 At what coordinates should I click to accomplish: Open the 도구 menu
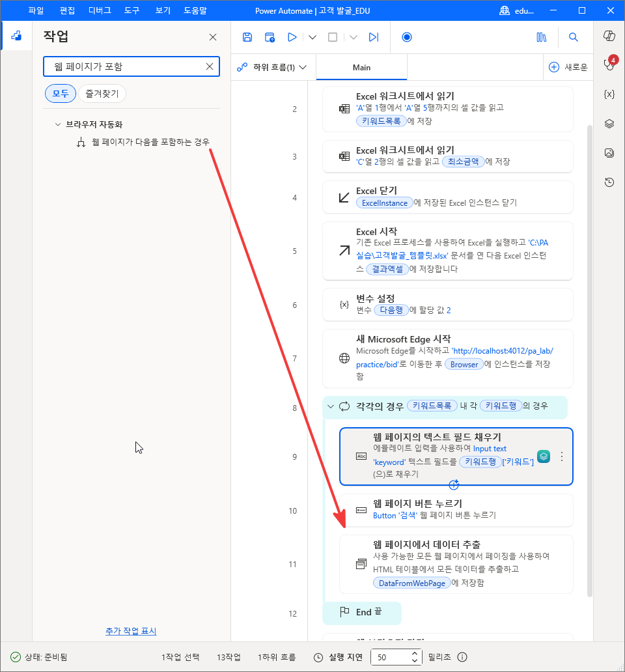[132, 10]
